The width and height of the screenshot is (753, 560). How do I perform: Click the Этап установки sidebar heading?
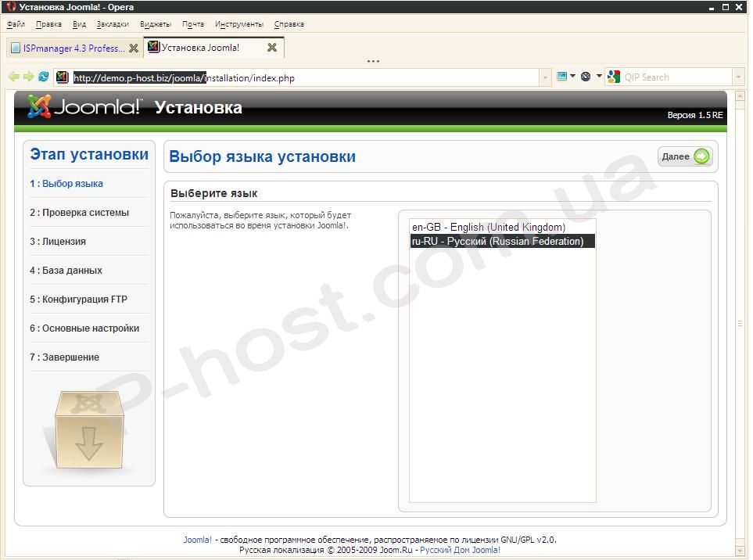tap(89, 154)
